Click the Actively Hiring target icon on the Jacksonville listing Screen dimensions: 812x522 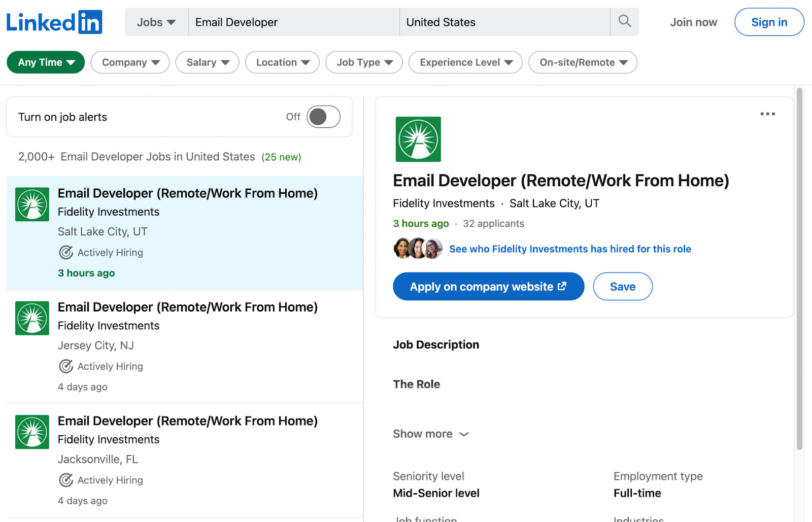[x=66, y=480]
